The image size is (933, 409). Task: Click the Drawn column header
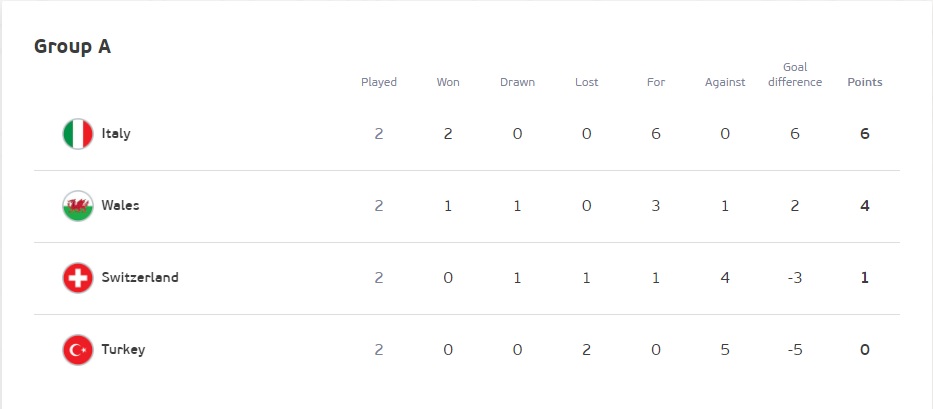517,82
